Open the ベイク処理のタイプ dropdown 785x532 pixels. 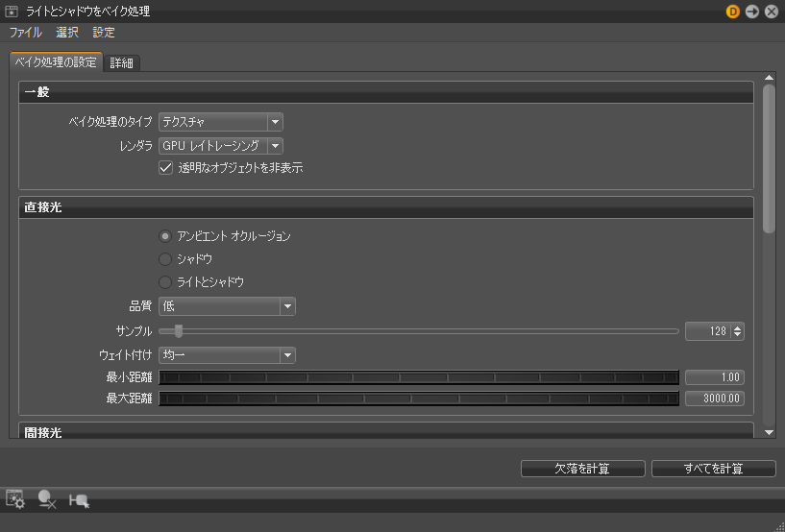tap(221, 122)
